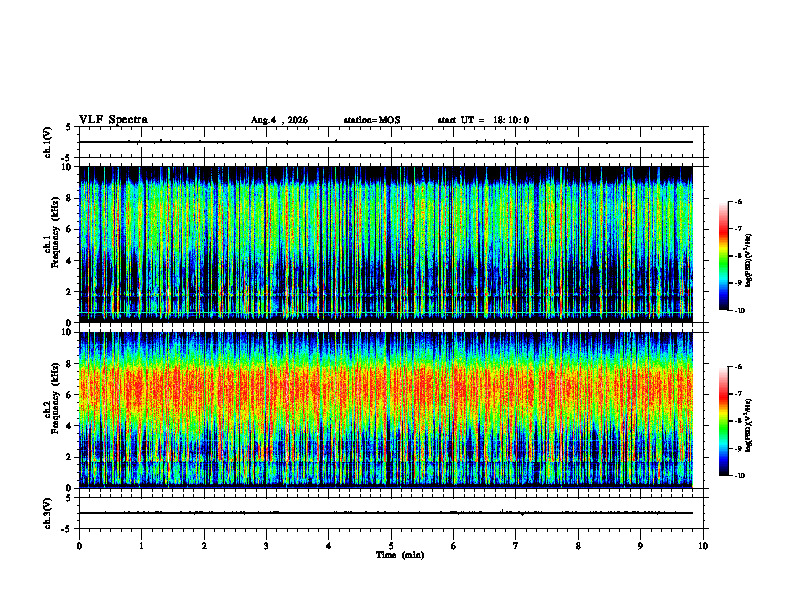Click the ch.2 frequency axis "4" tick label
Screen dimensions: 792x612
(69, 426)
